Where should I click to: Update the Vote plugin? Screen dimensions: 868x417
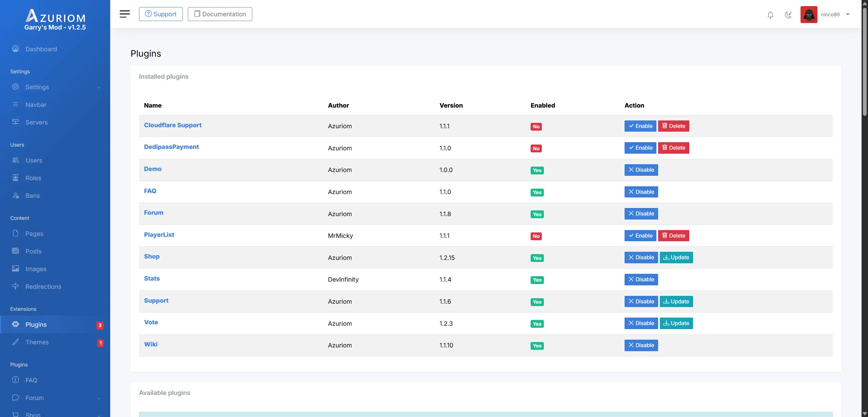pos(676,323)
